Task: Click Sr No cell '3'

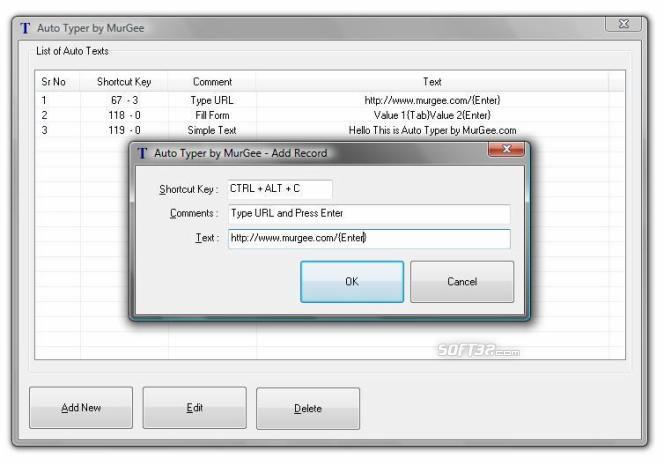Action: [44, 130]
